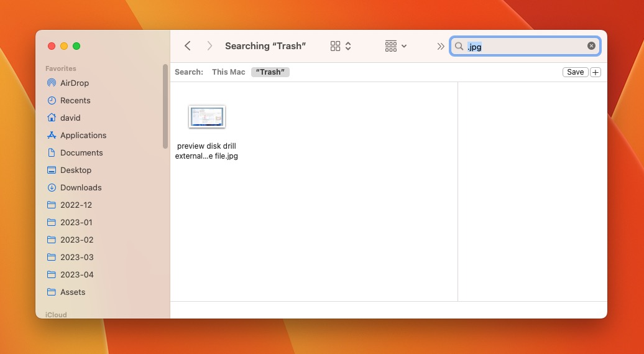Click the folder icon next to 2023-02

52,240
